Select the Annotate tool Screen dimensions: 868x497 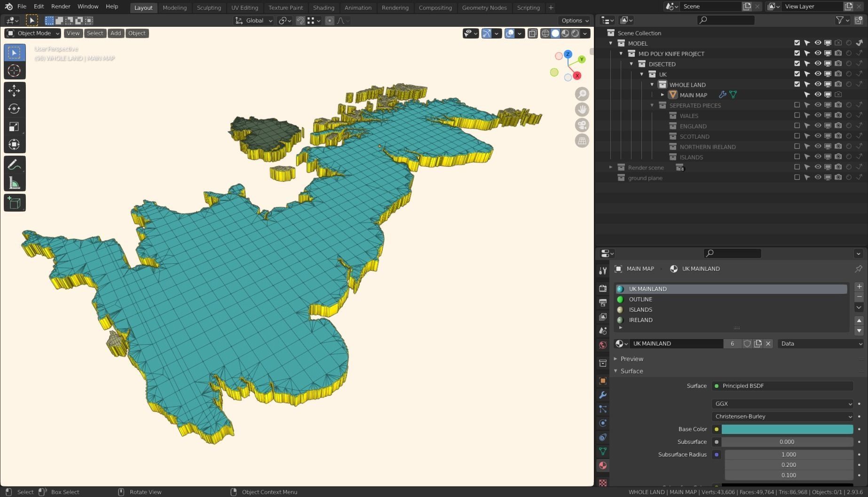[x=15, y=165]
